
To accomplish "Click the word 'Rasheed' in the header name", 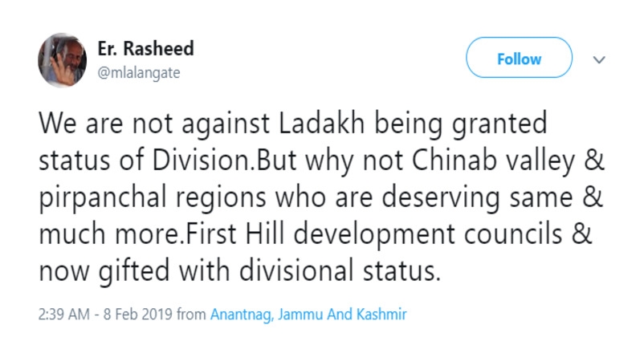I will pyautogui.click(x=158, y=48).
